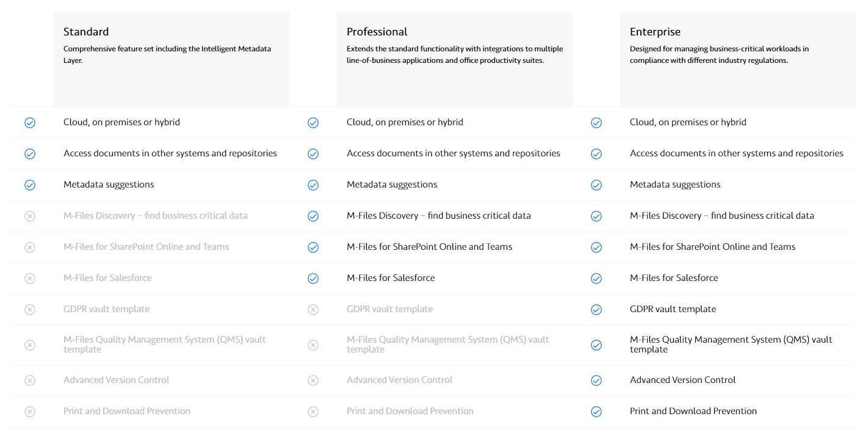Click Professional's X icon for Print and Download Prevention
Image resolution: width=868 pixels, height=441 pixels.
click(313, 412)
